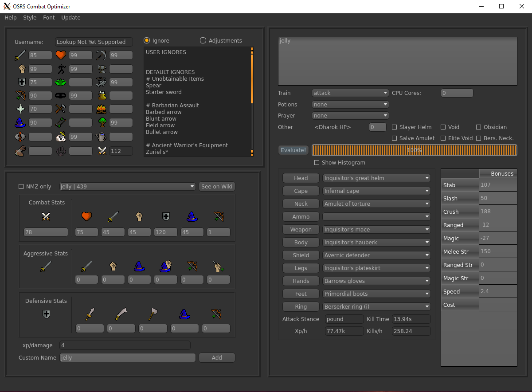Expand the Prayer dropdown
The height and width of the screenshot is (392, 532).
coord(350,116)
